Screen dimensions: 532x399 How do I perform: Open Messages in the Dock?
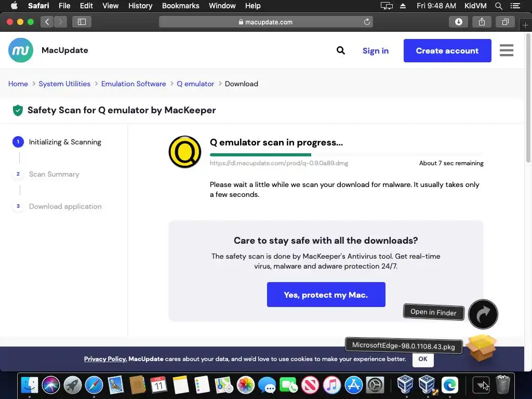tap(267, 385)
